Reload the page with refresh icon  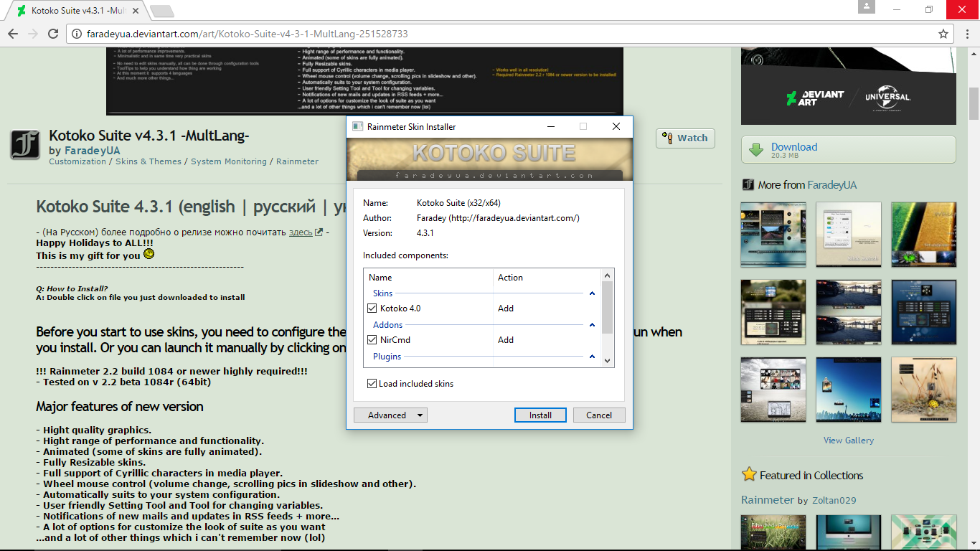coord(53,34)
